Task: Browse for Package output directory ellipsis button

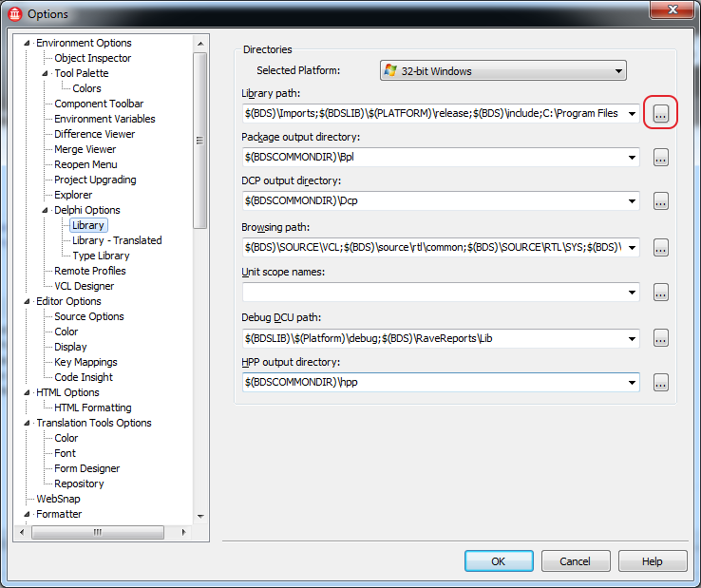Action: click(660, 158)
